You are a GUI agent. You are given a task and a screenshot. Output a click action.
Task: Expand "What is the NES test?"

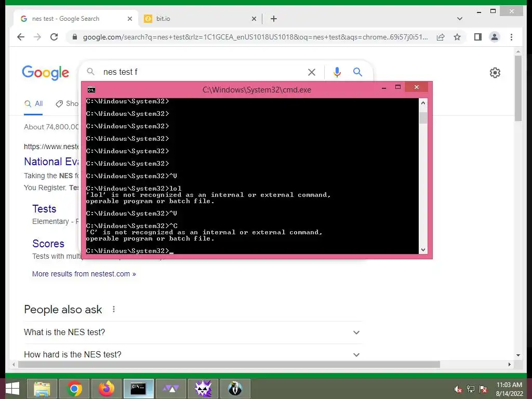[193, 332]
